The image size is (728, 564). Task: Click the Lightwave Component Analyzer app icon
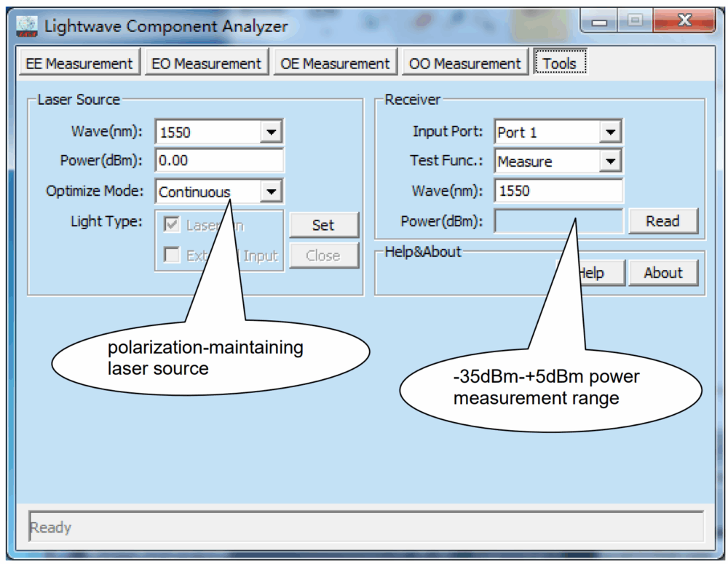(27, 27)
